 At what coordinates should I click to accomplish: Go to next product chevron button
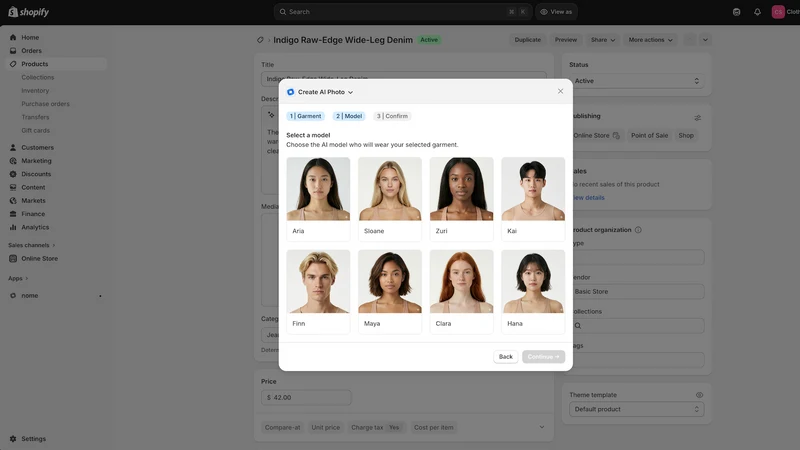pyautogui.click(x=705, y=40)
